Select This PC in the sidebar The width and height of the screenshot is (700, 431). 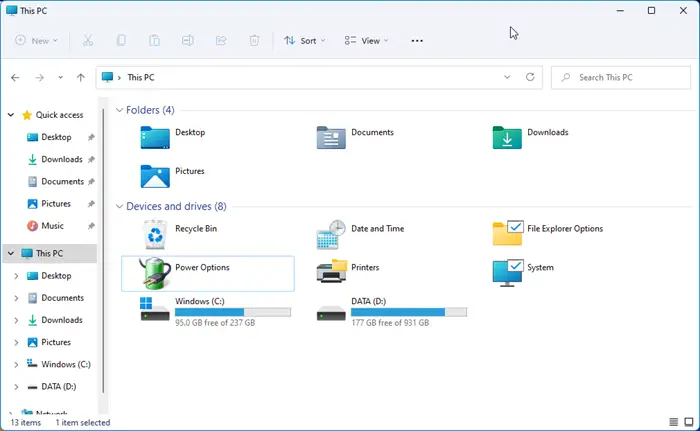pos(49,254)
